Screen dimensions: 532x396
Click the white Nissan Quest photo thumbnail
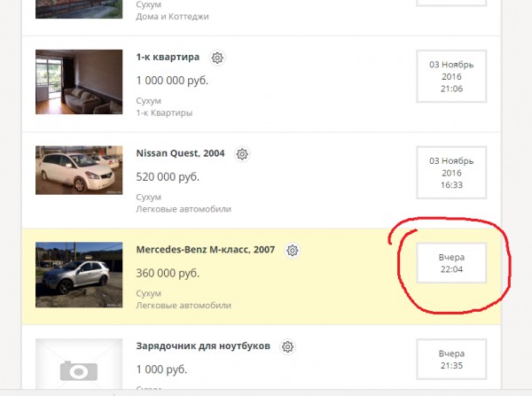pos(79,170)
